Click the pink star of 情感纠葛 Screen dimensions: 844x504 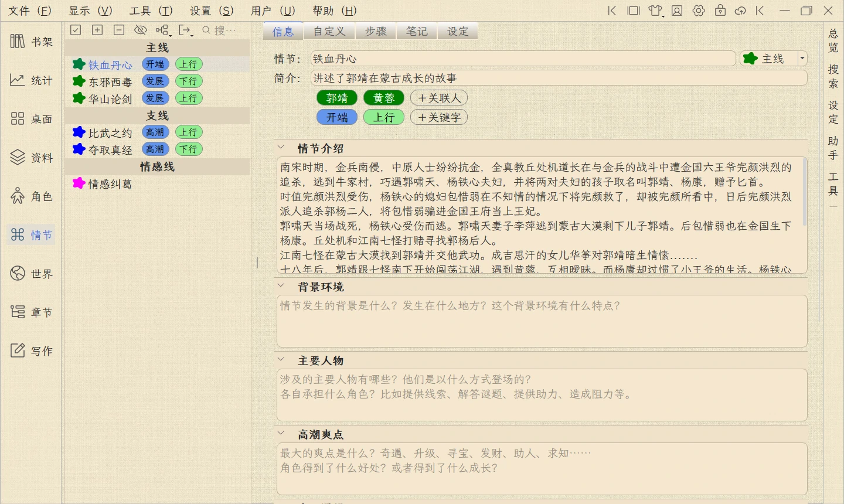79,183
